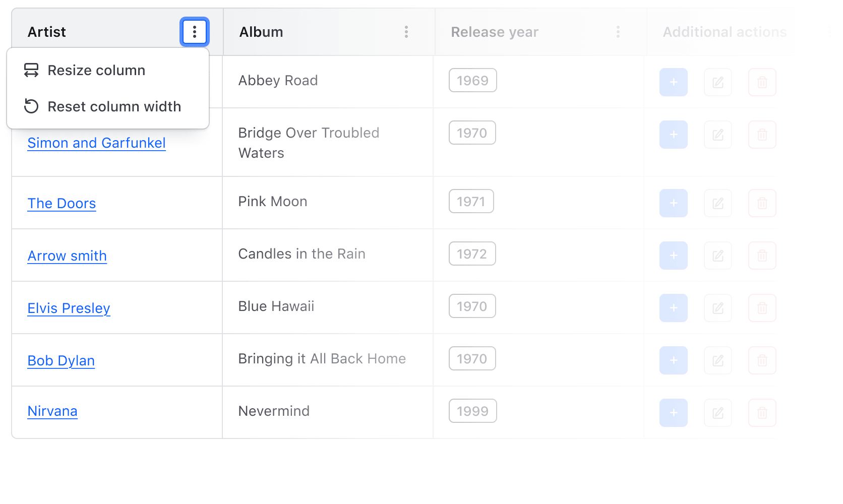Choose Reset column width option
The width and height of the screenshot is (843, 504).
114,107
